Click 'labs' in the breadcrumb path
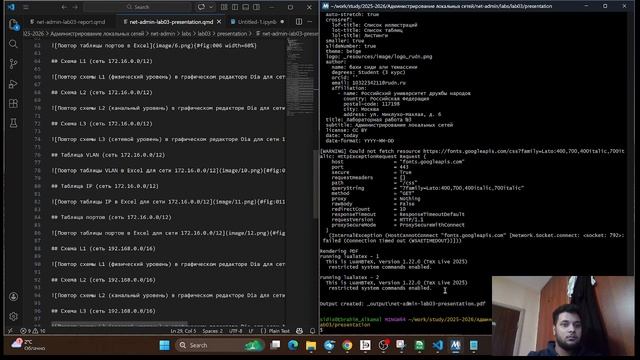This screenshot has height=360, width=640. 186,34
